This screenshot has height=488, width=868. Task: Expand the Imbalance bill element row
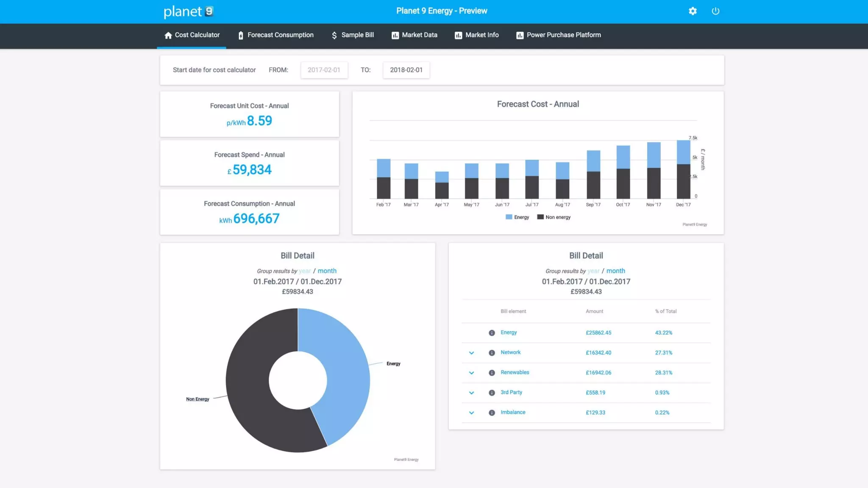(x=471, y=413)
